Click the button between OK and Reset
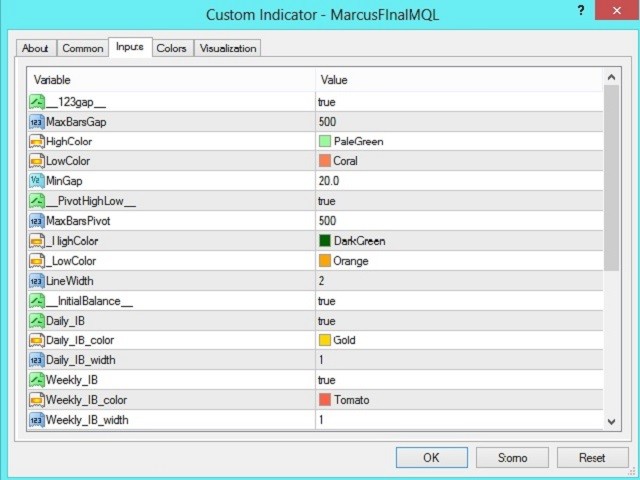This screenshot has width=640, height=480. point(512,458)
